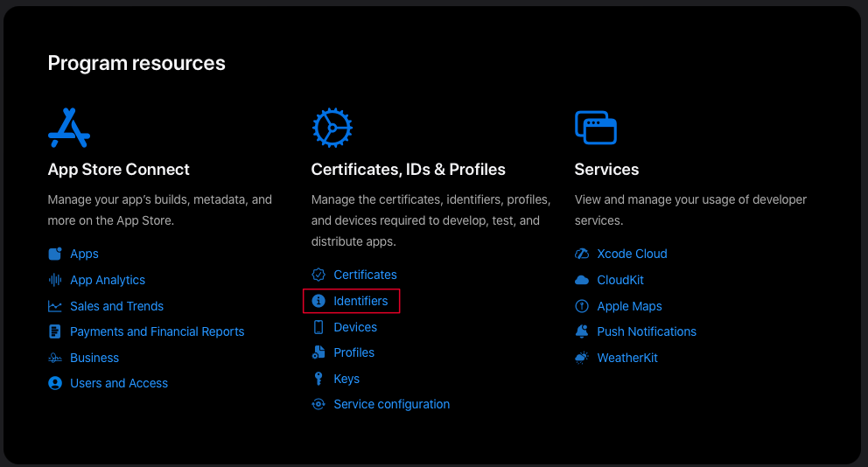Screen dimensions: 868x467
Task: Click the seal icon beside Certificates
Action: click(318, 275)
